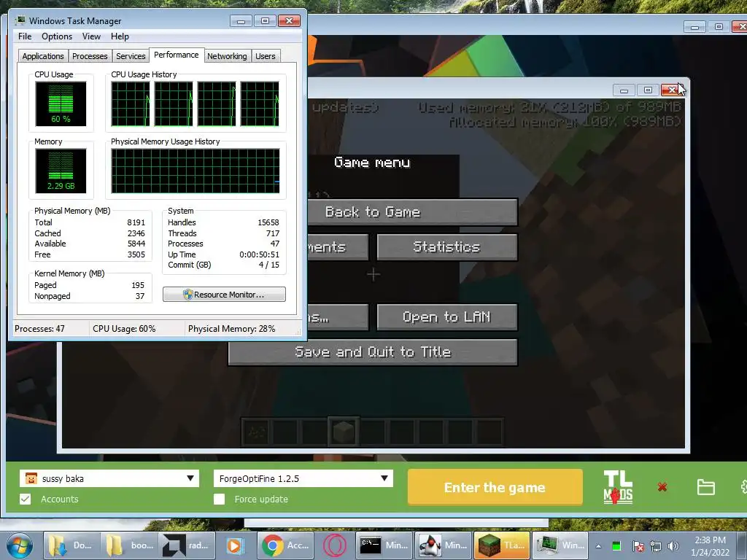Switch to Task Manager taskbar button
Screen dimensions: 747x560
click(560, 545)
